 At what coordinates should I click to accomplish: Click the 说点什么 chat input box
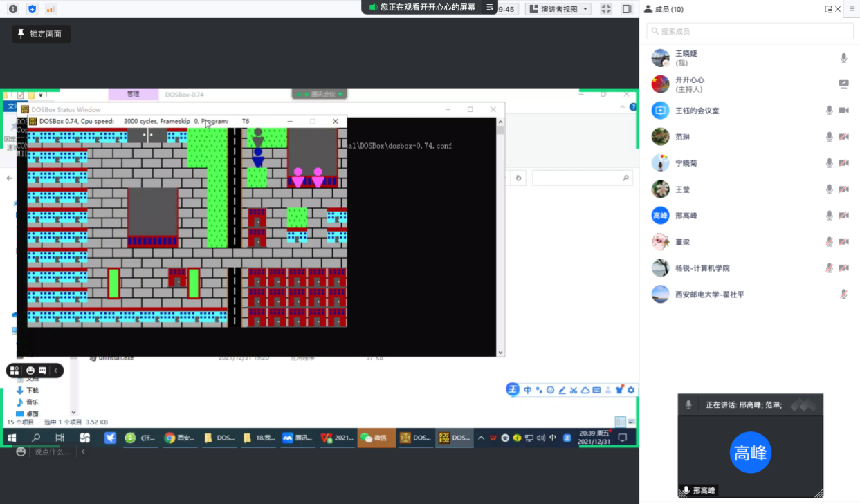(53, 451)
